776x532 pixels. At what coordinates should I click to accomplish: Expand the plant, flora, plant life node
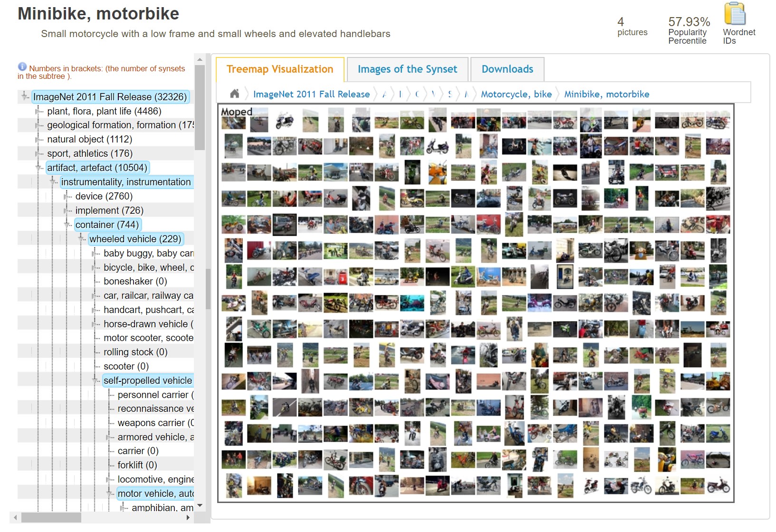click(x=38, y=111)
